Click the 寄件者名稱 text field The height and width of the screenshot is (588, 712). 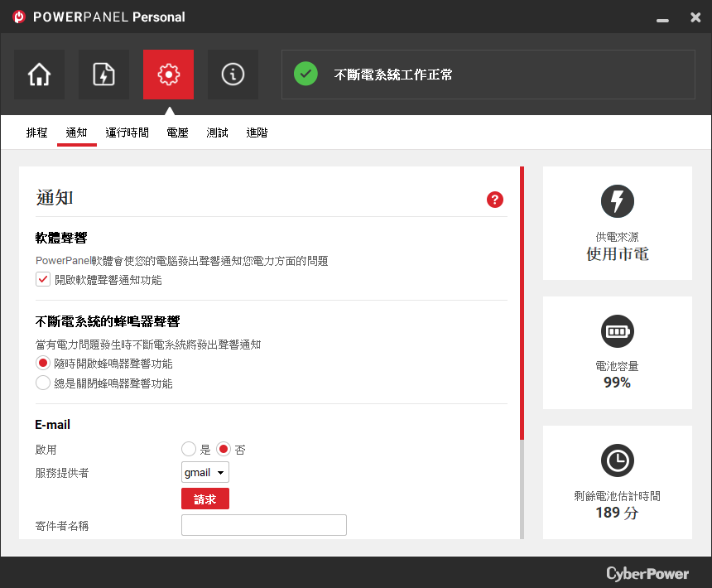pos(264,525)
